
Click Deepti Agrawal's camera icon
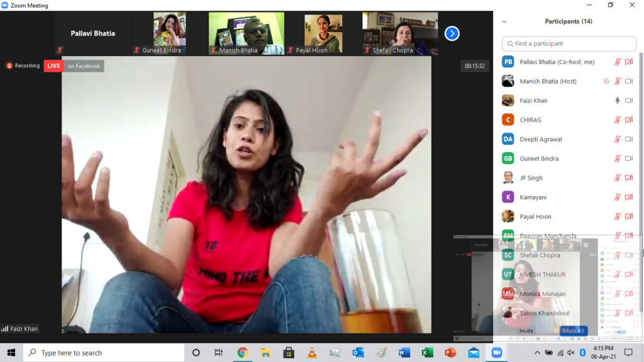tap(629, 139)
